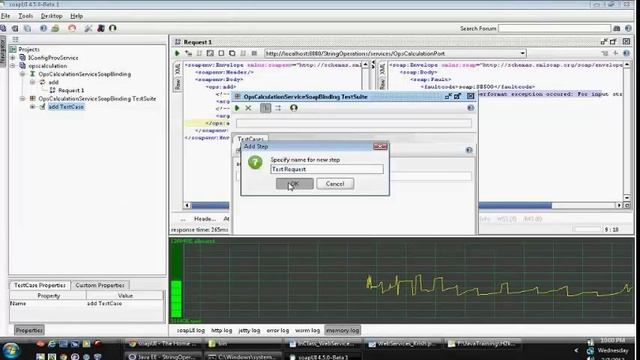
Task: Collapse OpsCalculationServiceSoapBinding TestSuite node
Action: click(x=22, y=98)
